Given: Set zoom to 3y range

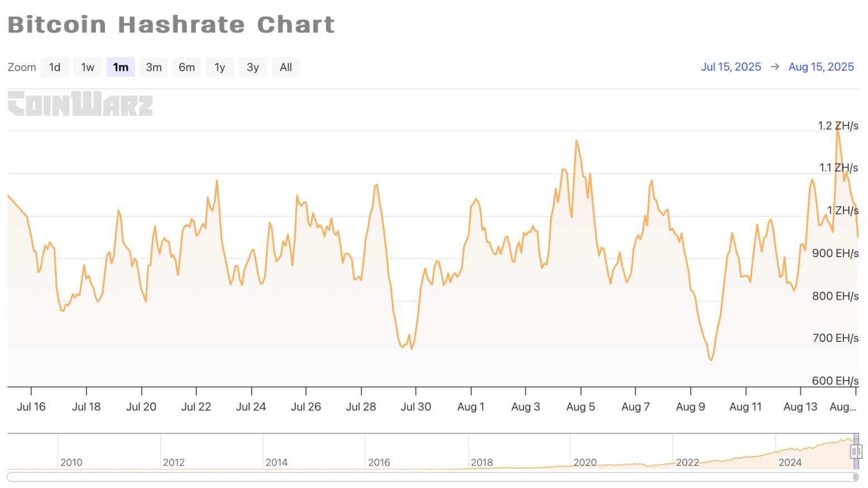Looking at the screenshot, I should [x=253, y=67].
